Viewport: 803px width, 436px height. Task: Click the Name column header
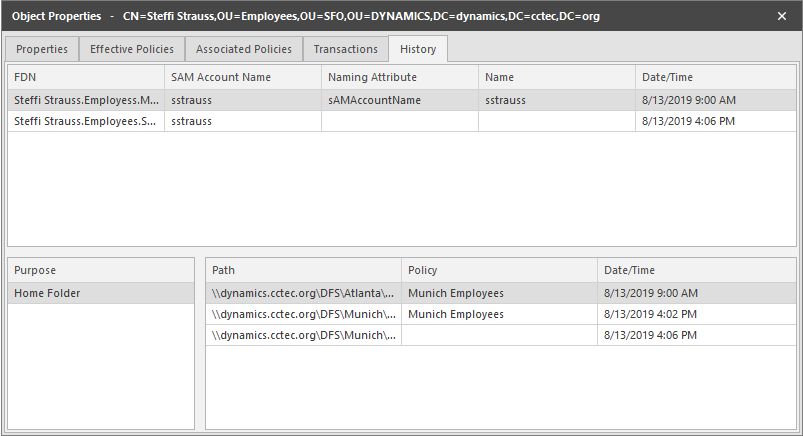point(556,77)
